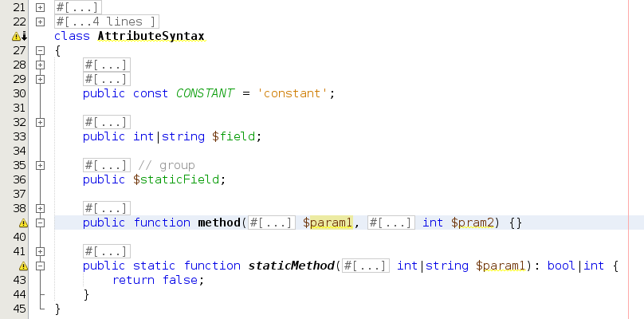Click line number 36 in gutter
This screenshot has width=644, height=319.
pos(19,179)
